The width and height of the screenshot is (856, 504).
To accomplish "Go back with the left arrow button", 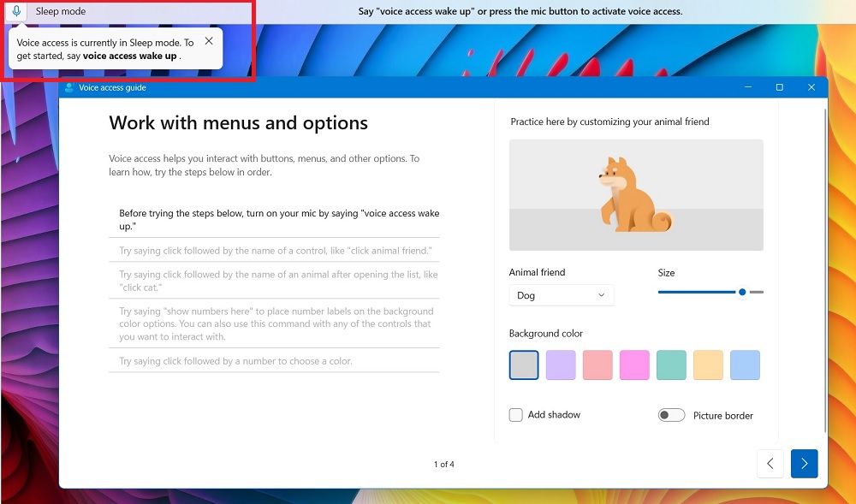I will [770, 464].
